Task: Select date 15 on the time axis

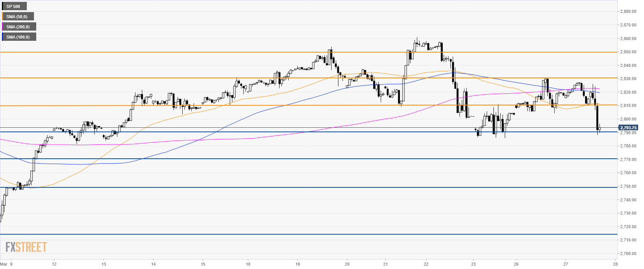Action: [x=203, y=264]
